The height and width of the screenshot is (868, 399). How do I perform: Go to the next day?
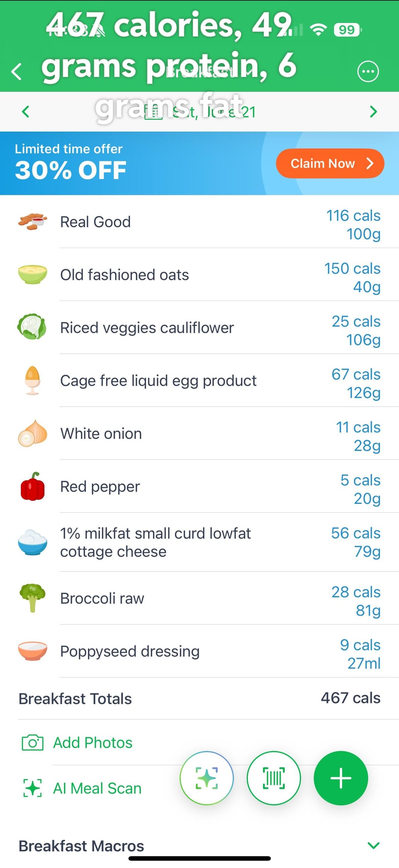[373, 112]
